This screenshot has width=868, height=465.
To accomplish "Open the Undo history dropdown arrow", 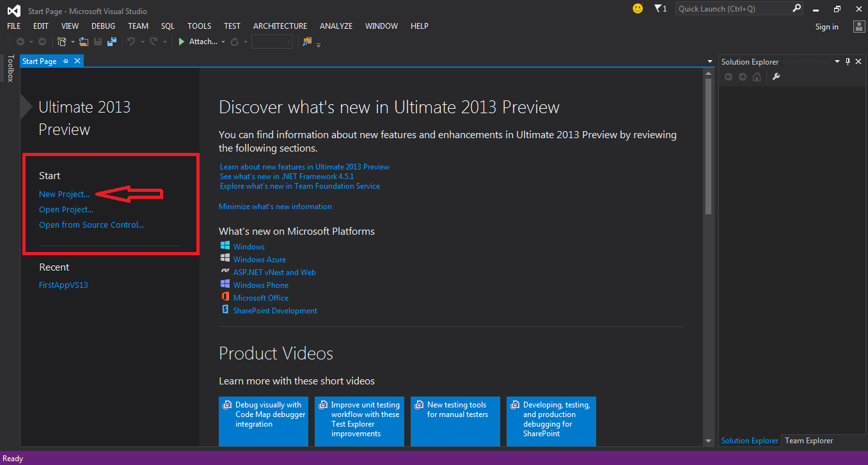I will point(142,42).
